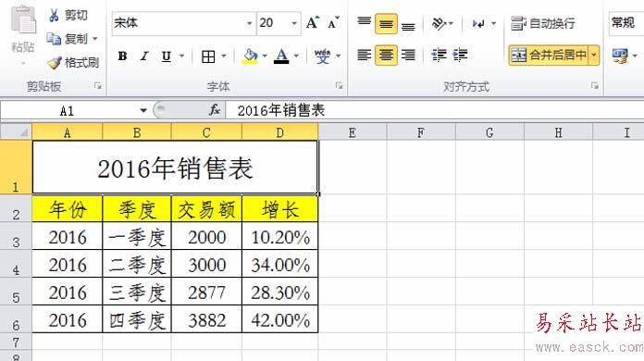Click formula bar text 2016年销售表
This screenshot has width=644, height=361.
(x=281, y=110)
